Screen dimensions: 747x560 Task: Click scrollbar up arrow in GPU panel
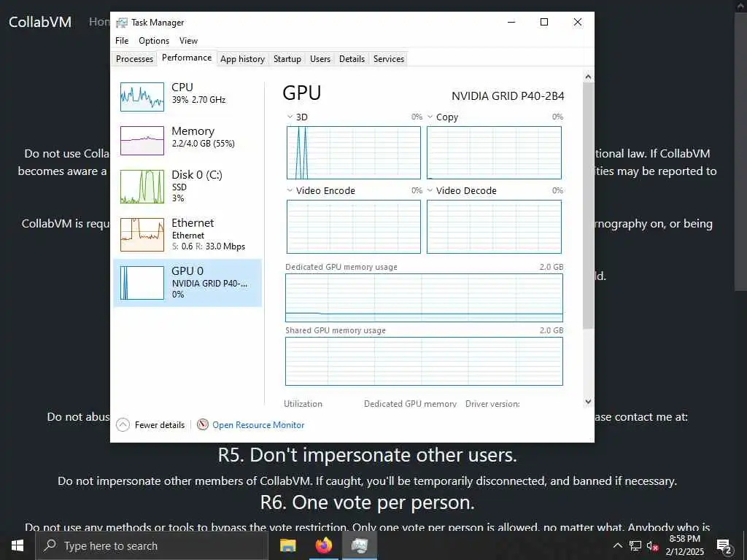(x=588, y=77)
